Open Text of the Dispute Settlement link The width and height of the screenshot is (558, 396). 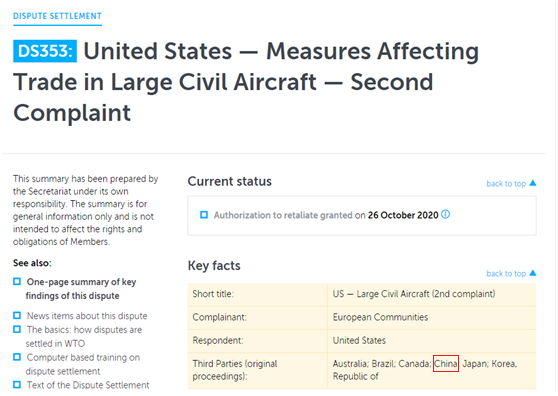88,385
